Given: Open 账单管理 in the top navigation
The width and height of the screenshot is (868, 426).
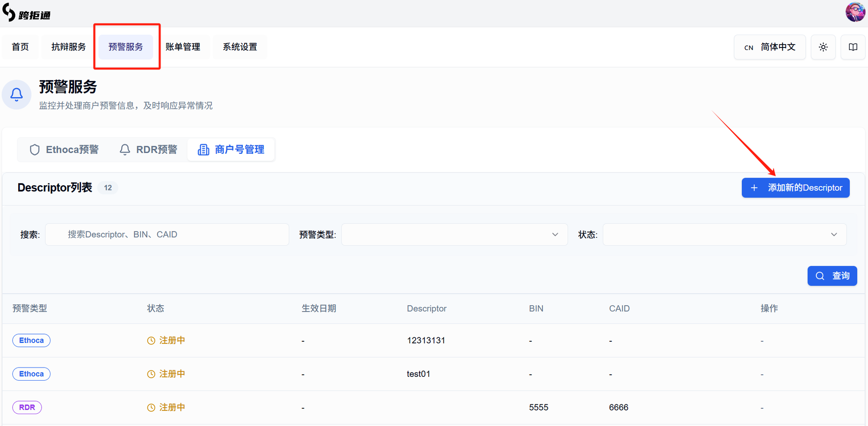Looking at the screenshot, I should pos(183,47).
